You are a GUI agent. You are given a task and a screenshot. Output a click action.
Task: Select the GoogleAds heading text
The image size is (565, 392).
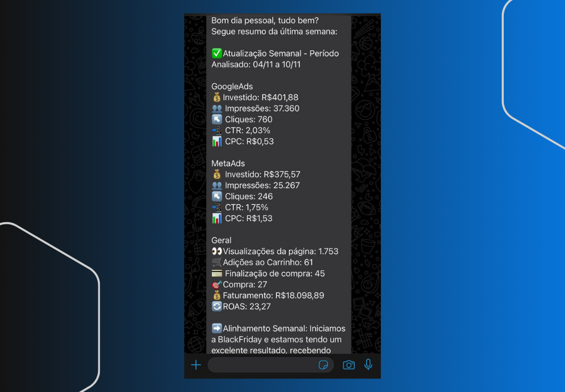[x=232, y=86]
